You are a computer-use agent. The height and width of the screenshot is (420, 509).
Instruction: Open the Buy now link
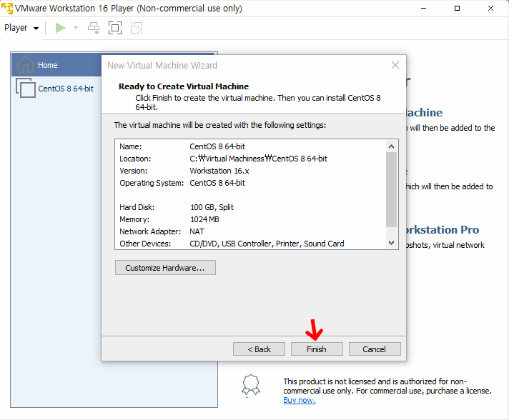(300, 400)
